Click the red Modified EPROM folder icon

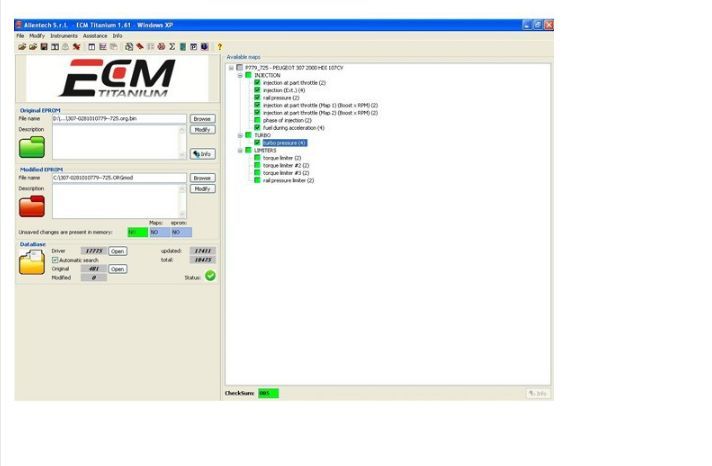32,206
